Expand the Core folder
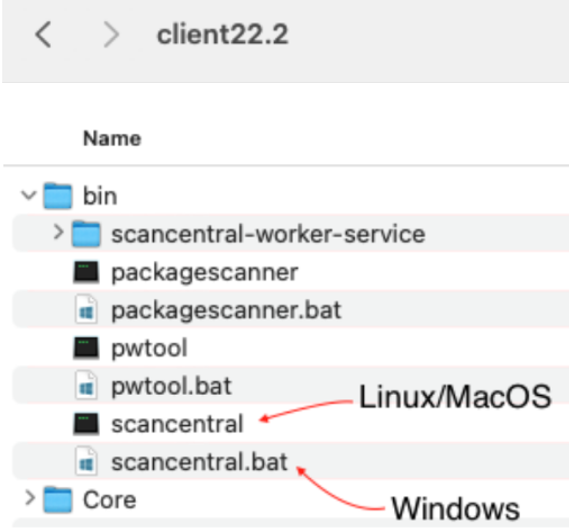Image resolution: width=569 pixels, height=529 pixels. click(30, 498)
